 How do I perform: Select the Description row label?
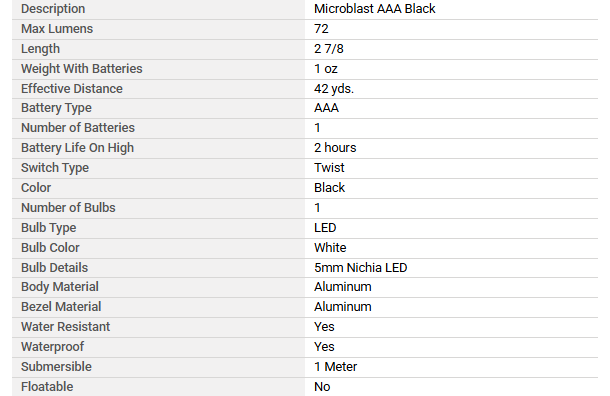pos(53,9)
